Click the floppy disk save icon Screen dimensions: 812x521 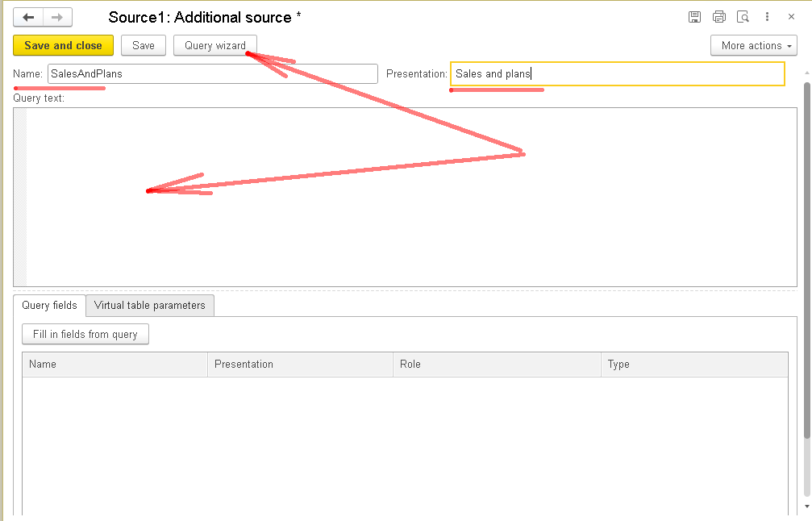point(694,17)
